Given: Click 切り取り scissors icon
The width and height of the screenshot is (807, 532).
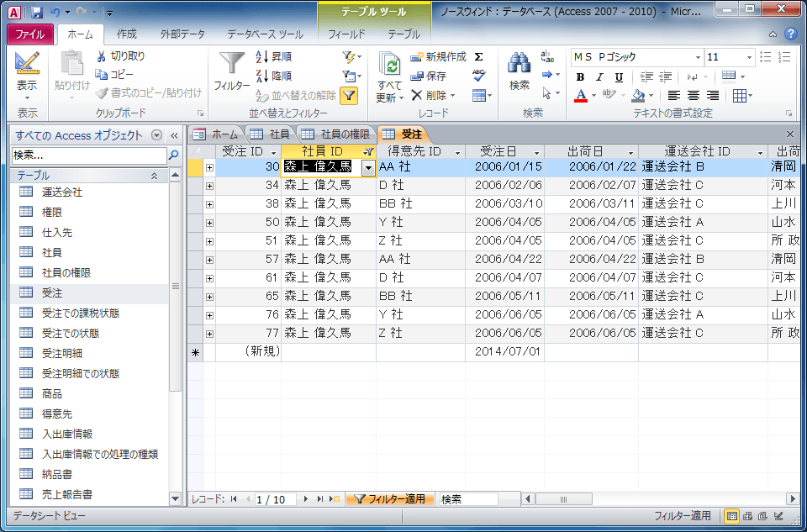Looking at the screenshot, I should [x=102, y=56].
